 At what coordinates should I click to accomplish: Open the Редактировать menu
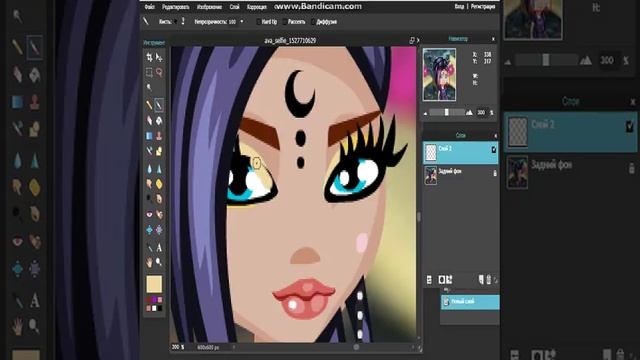tap(176, 7)
